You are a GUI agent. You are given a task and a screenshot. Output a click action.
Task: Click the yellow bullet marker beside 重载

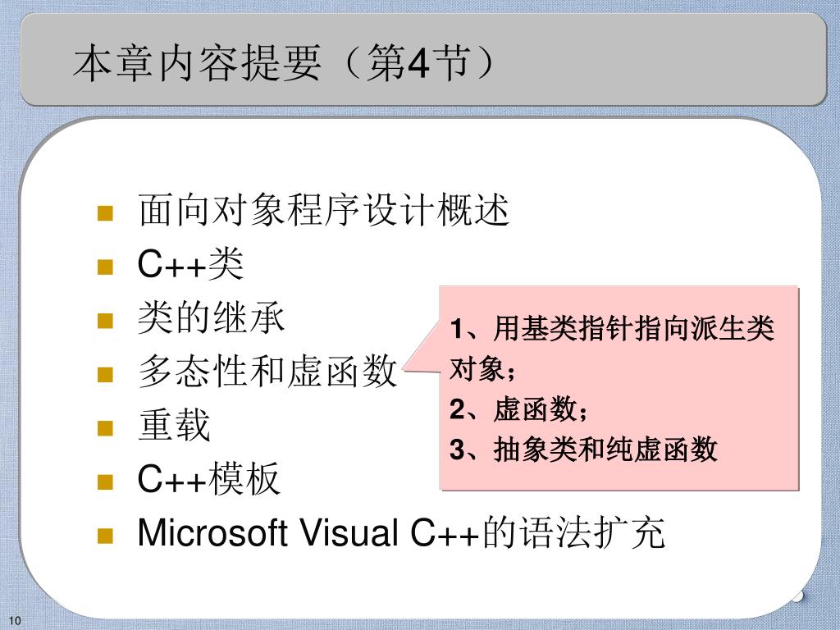point(106,428)
